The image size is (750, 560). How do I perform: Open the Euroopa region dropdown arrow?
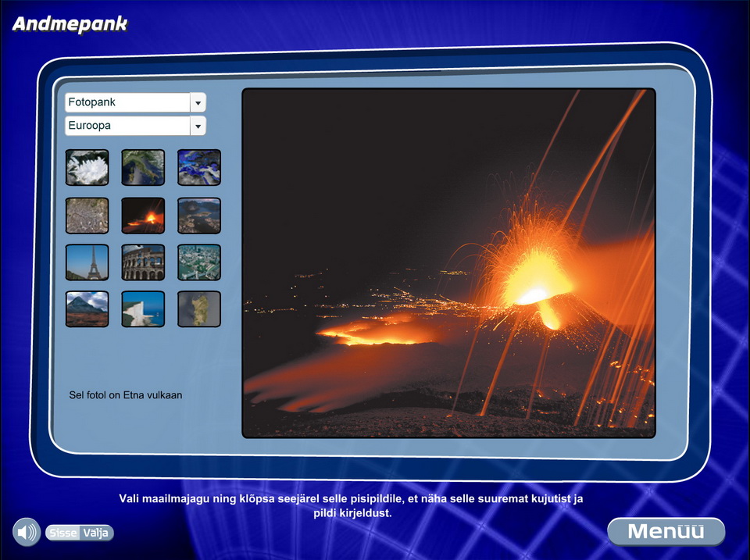click(x=198, y=127)
